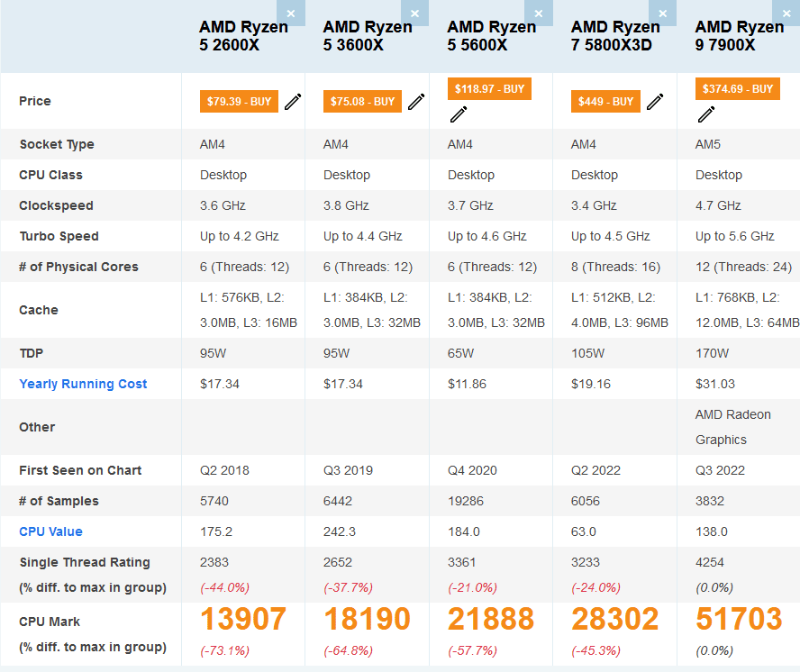Edit price pencil for Ryzen 5 2600X
This screenshot has width=800, height=672.
(293, 102)
